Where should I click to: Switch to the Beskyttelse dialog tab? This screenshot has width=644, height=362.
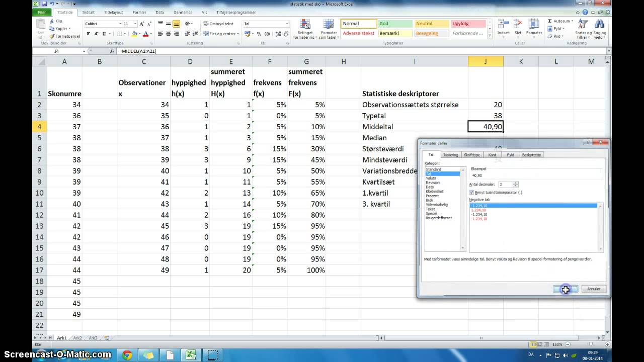coord(531,155)
